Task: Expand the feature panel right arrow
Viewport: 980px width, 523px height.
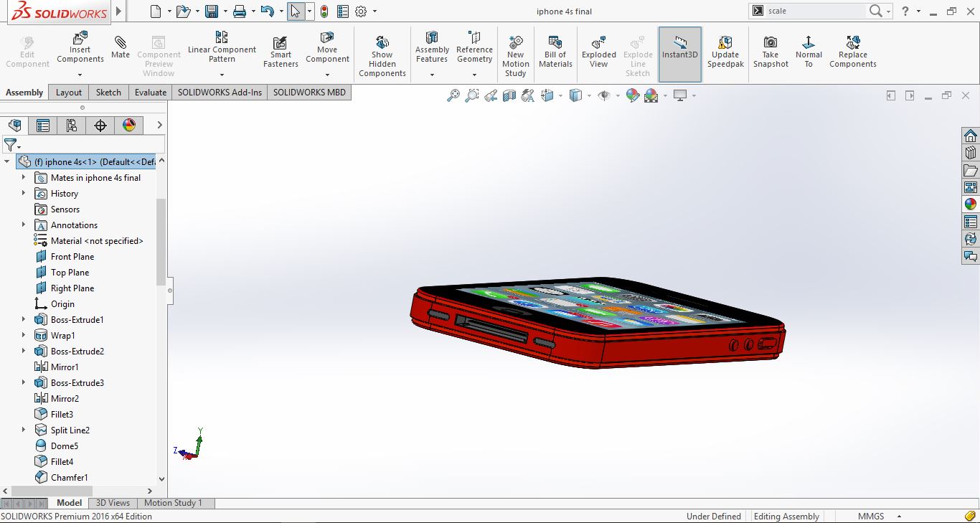Action: pos(159,126)
